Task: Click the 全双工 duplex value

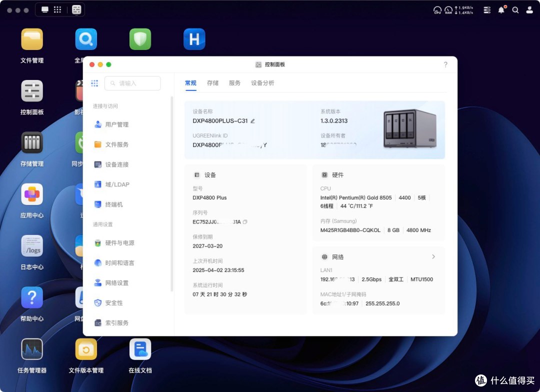Action: pos(395,279)
